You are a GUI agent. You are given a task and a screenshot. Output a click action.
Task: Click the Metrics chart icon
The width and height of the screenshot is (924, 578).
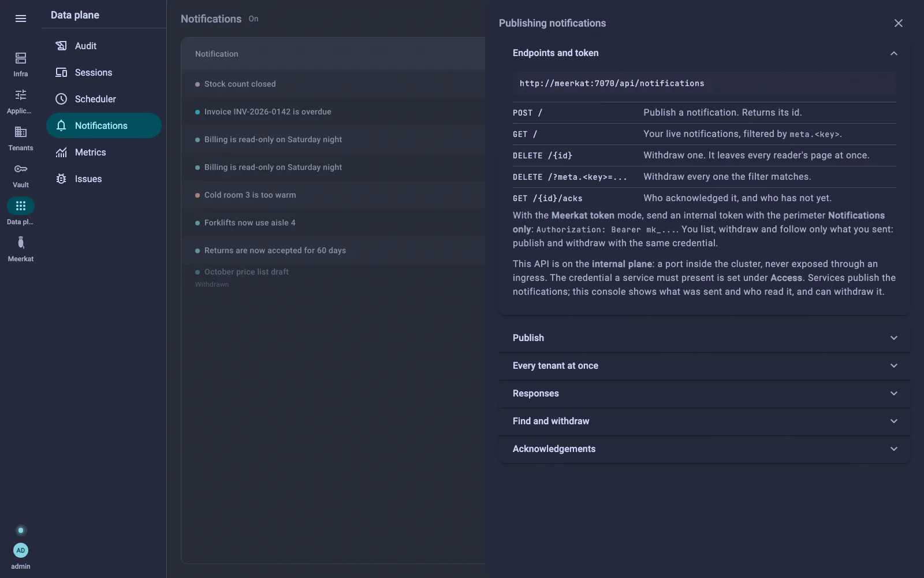tap(61, 152)
